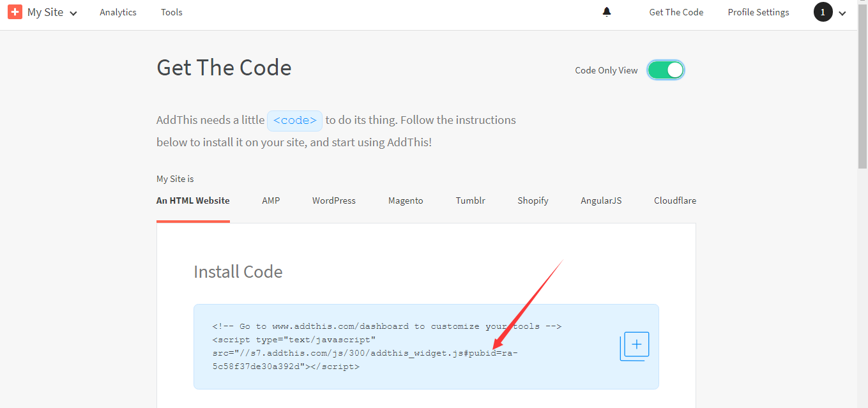Viewport: 868px width, 408px height.
Task: Open the Tools menu
Action: [x=172, y=12]
